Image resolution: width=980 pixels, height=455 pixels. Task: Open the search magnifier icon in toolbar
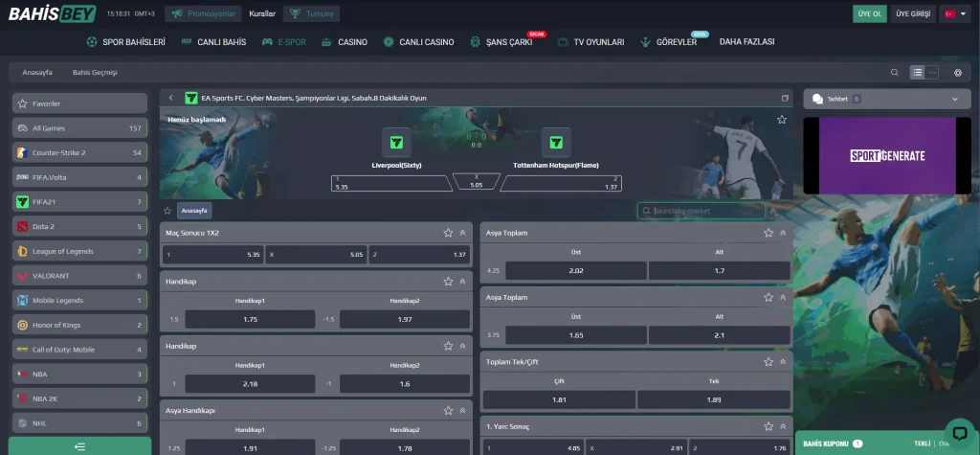click(895, 73)
